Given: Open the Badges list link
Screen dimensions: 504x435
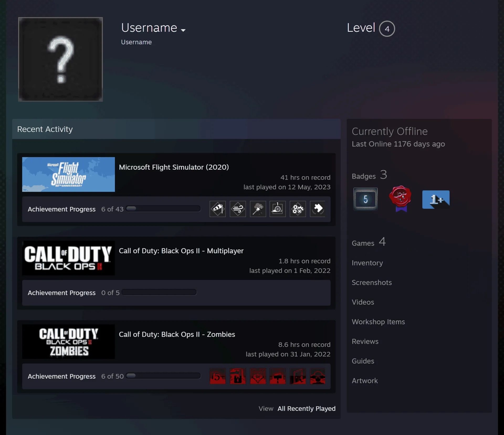Looking at the screenshot, I should coord(369,175).
